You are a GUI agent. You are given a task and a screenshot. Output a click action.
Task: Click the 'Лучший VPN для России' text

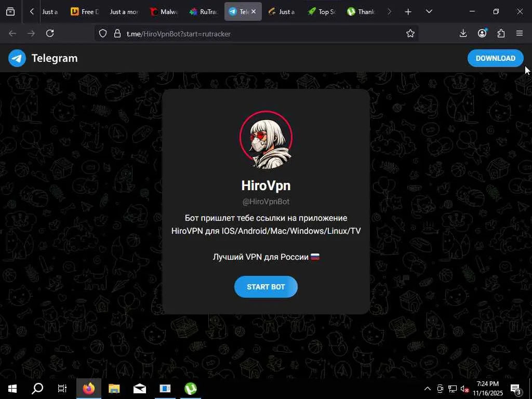click(261, 257)
